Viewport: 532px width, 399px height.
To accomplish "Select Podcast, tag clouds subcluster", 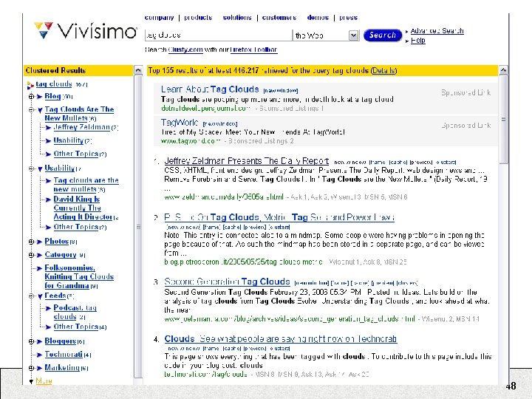I will pos(75,312).
